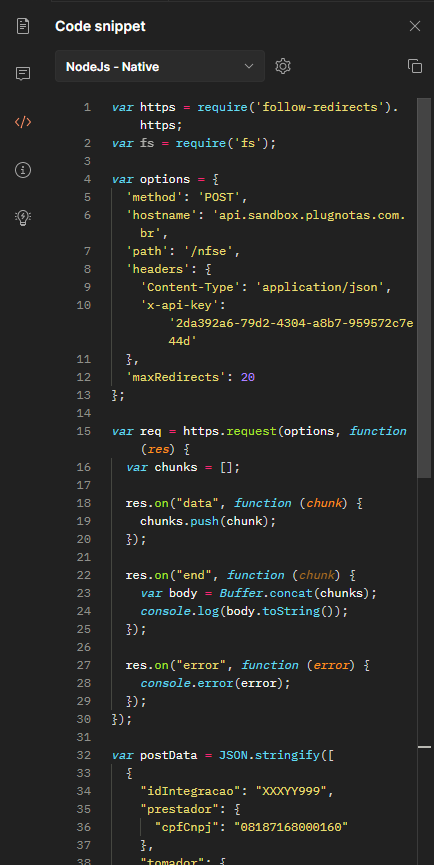Open the lightbulb related-requests icon
This screenshot has width=434, height=865.
23,217
